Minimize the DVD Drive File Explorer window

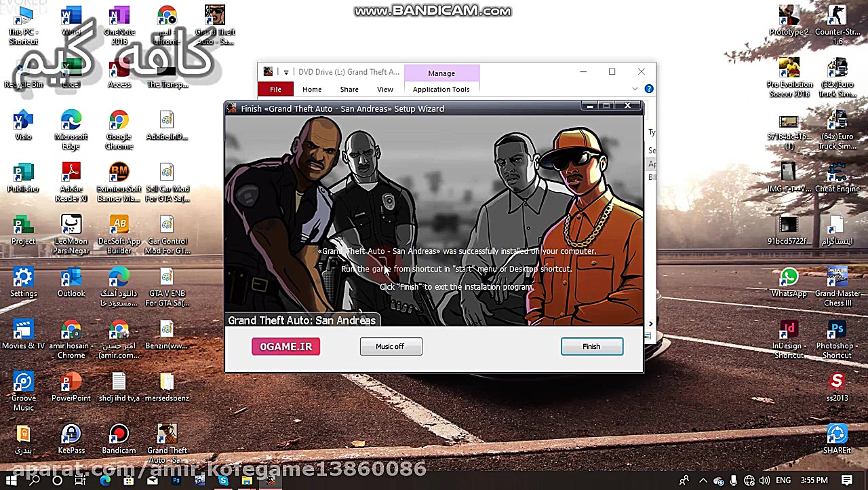pyautogui.click(x=583, y=72)
